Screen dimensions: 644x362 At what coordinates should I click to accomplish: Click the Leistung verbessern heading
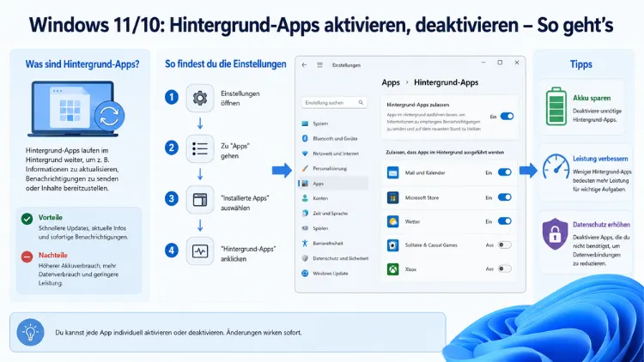coord(600,159)
